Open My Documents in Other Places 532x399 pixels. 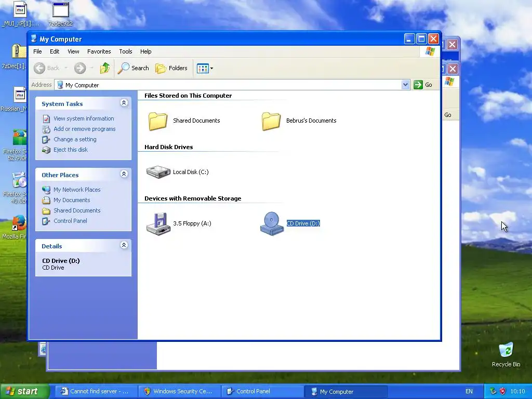[72, 200]
